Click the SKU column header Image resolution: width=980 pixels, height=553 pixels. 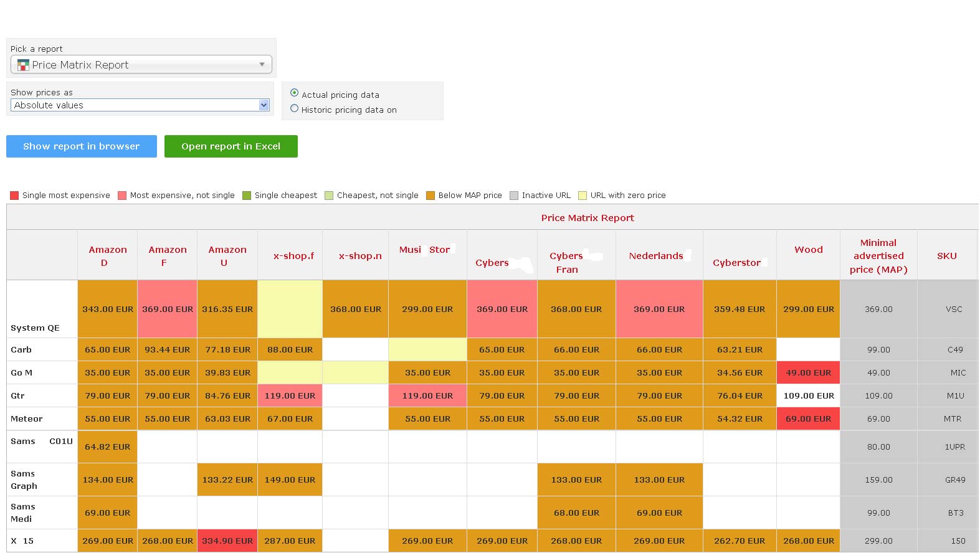947,255
